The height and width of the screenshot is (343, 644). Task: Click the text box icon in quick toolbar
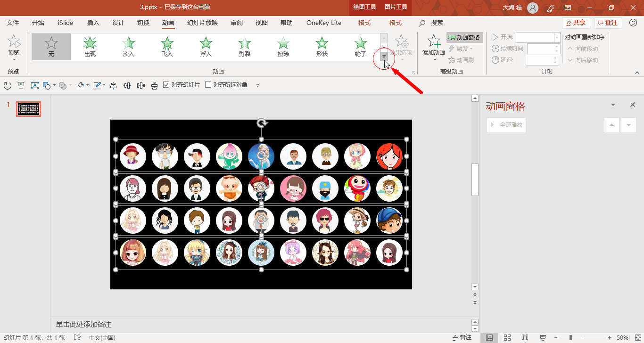(34, 85)
